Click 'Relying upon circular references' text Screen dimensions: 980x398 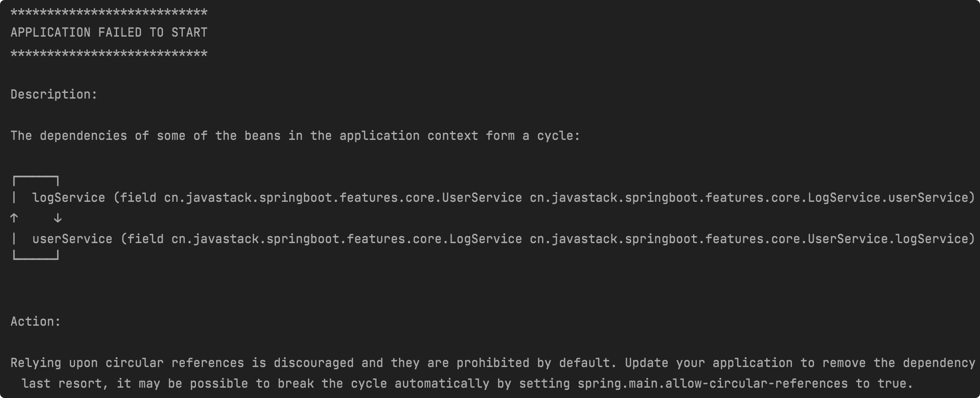click(x=127, y=363)
